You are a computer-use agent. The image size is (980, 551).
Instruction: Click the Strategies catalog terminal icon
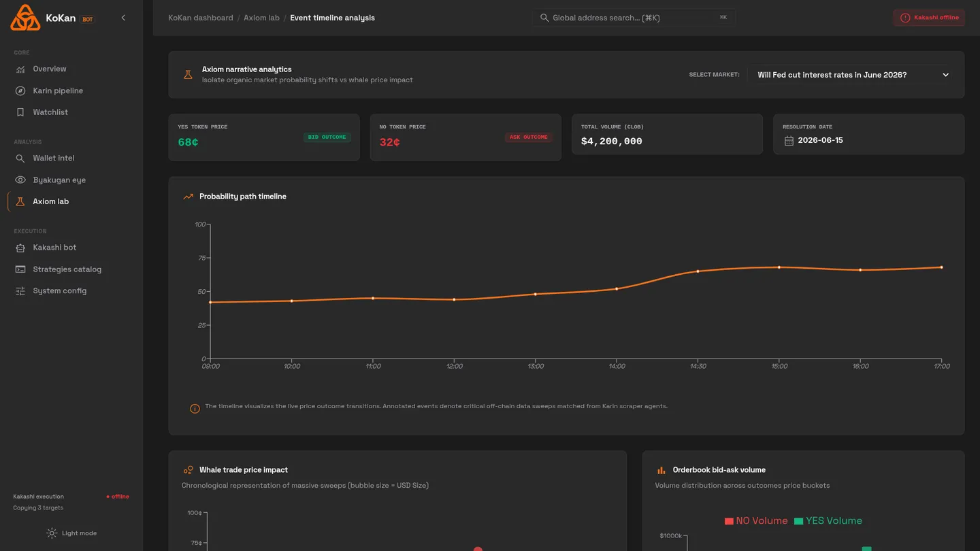click(20, 269)
